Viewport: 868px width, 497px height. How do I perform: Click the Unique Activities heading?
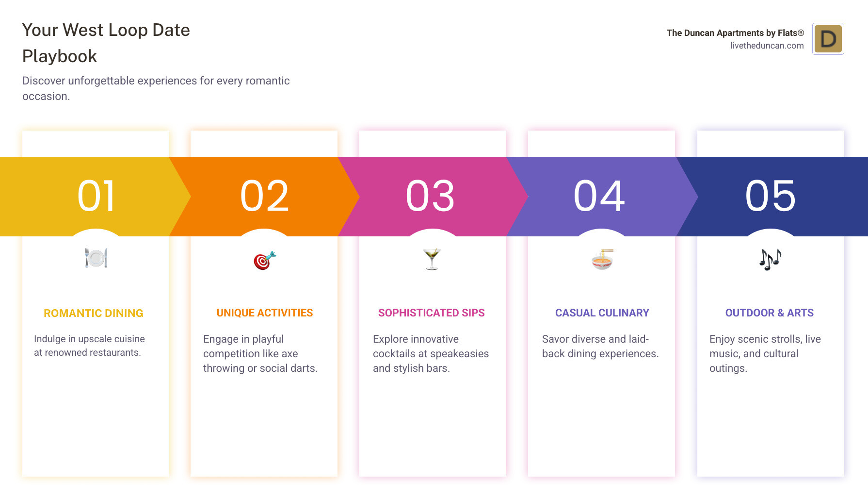click(265, 313)
